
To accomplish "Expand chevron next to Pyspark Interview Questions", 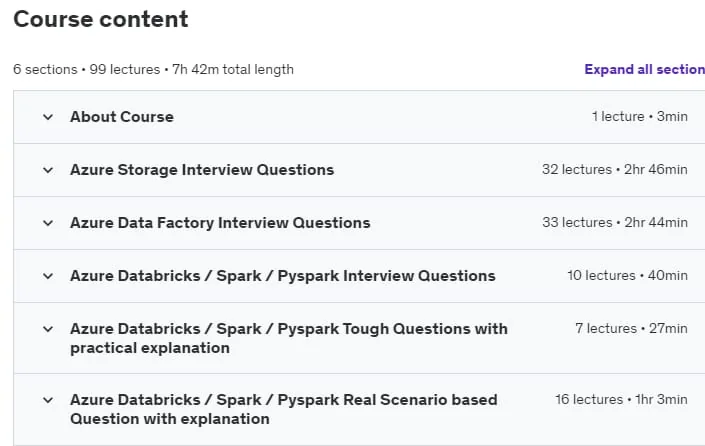I will point(48,276).
